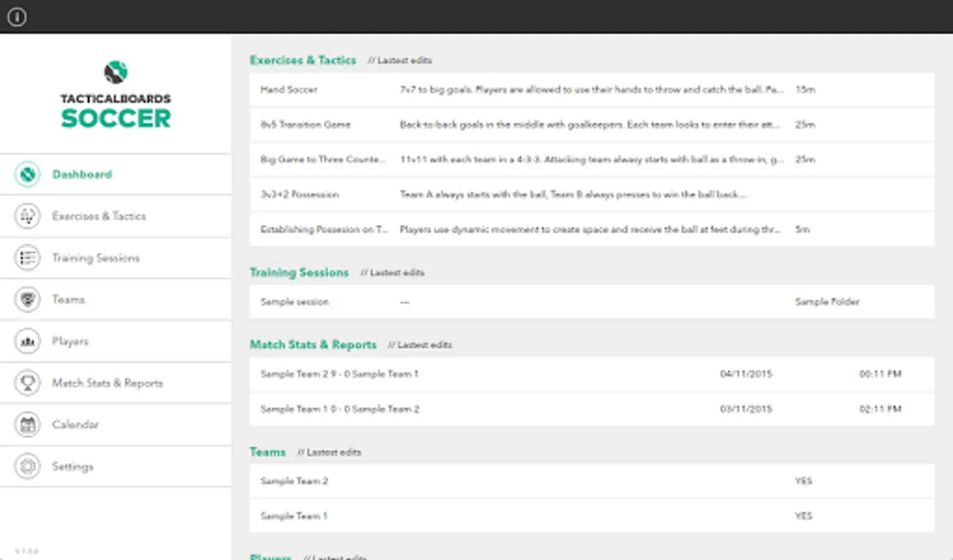Image resolution: width=953 pixels, height=560 pixels.
Task: Open Sample Team 2 in Teams list
Action: (592, 481)
